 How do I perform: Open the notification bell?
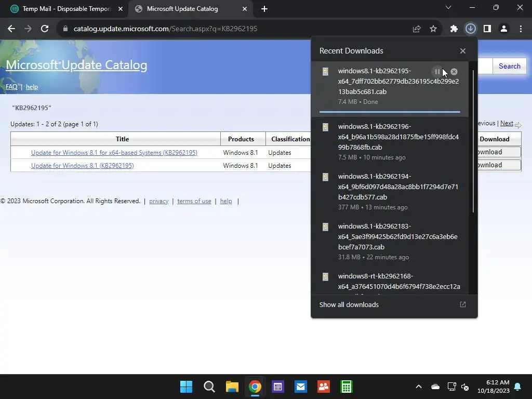(518, 387)
